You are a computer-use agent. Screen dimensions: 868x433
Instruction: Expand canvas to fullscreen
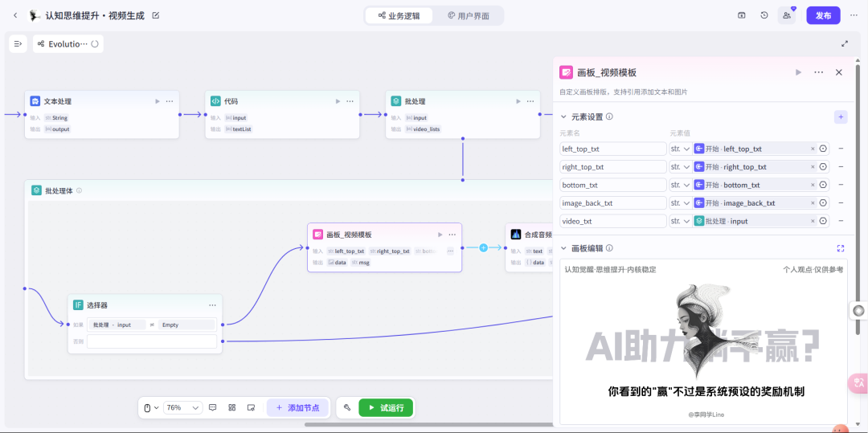(845, 43)
